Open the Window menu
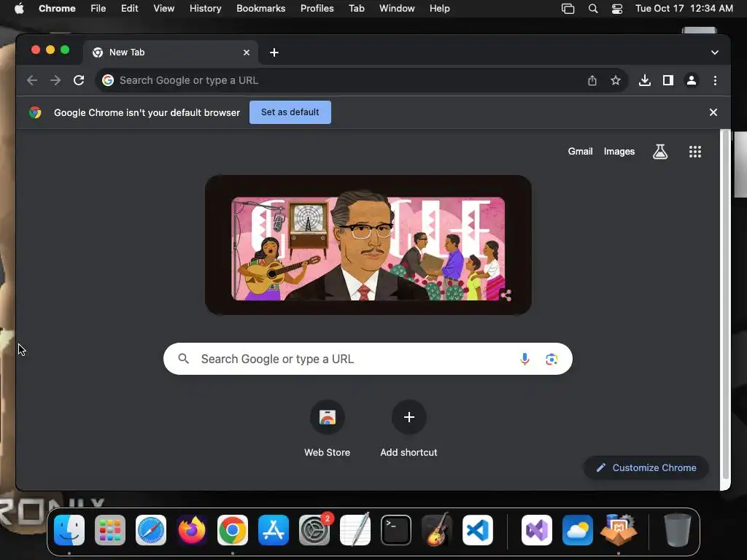Viewport: 747px width, 560px height. (x=397, y=9)
